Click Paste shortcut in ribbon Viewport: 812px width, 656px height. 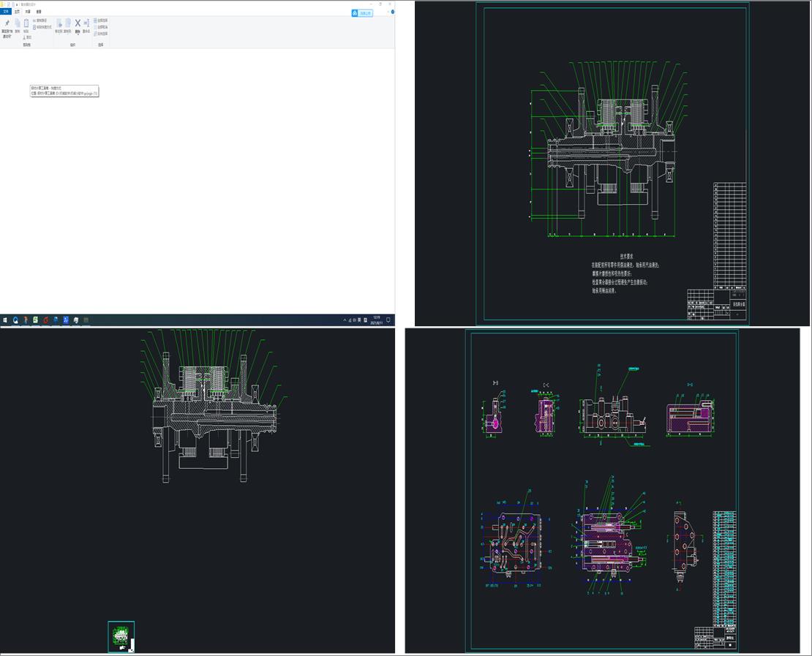click(x=42, y=27)
